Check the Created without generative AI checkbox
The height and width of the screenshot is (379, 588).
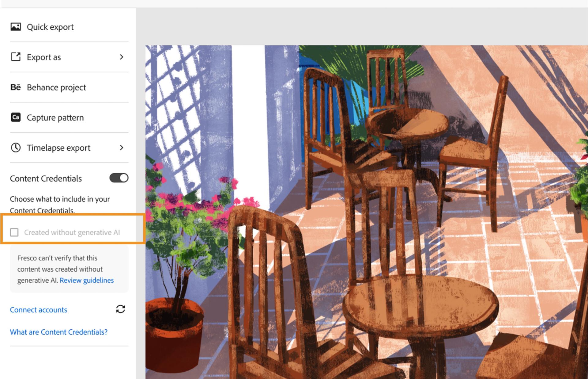[x=14, y=232]
